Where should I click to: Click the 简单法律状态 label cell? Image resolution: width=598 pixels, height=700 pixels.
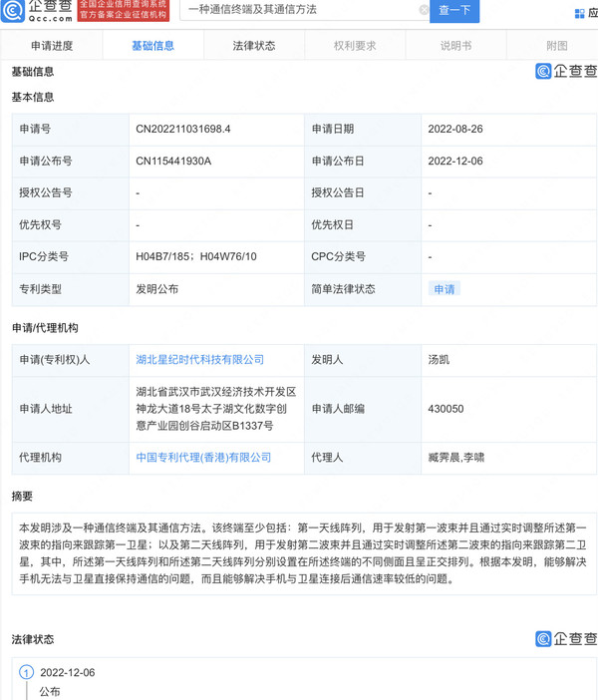(363, 289)
